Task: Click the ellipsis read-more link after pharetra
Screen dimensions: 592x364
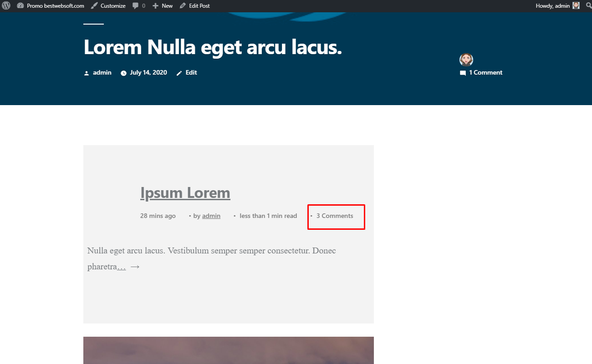Action: pos(122,267)
